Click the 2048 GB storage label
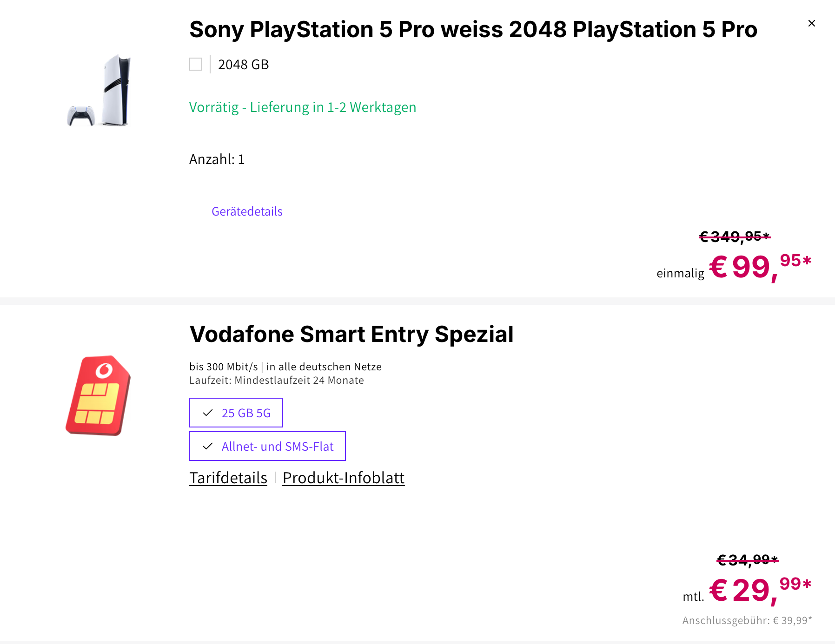This screenshot has width=835, height=644. coord(243,65)
